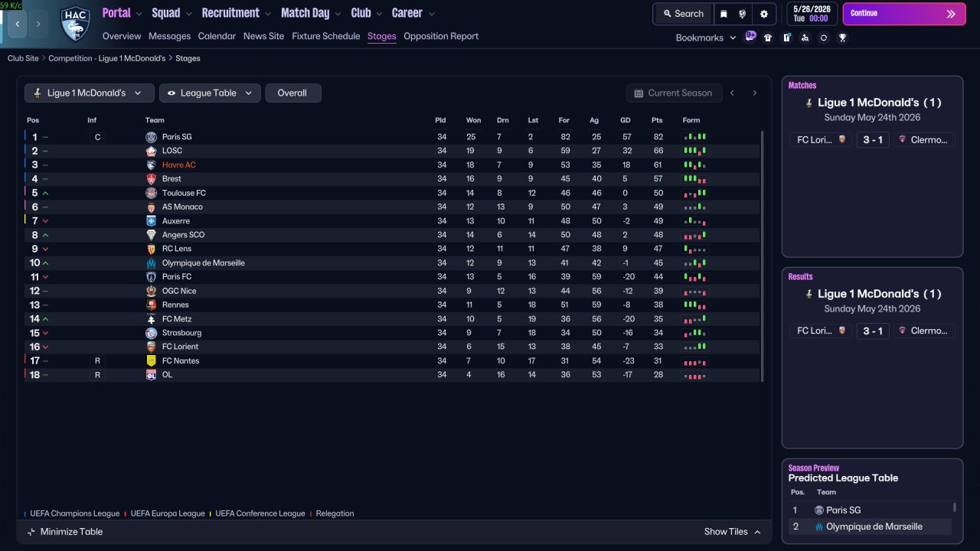
Task: Click the AS Monaco crest in the table
Action: click(151, 207)
